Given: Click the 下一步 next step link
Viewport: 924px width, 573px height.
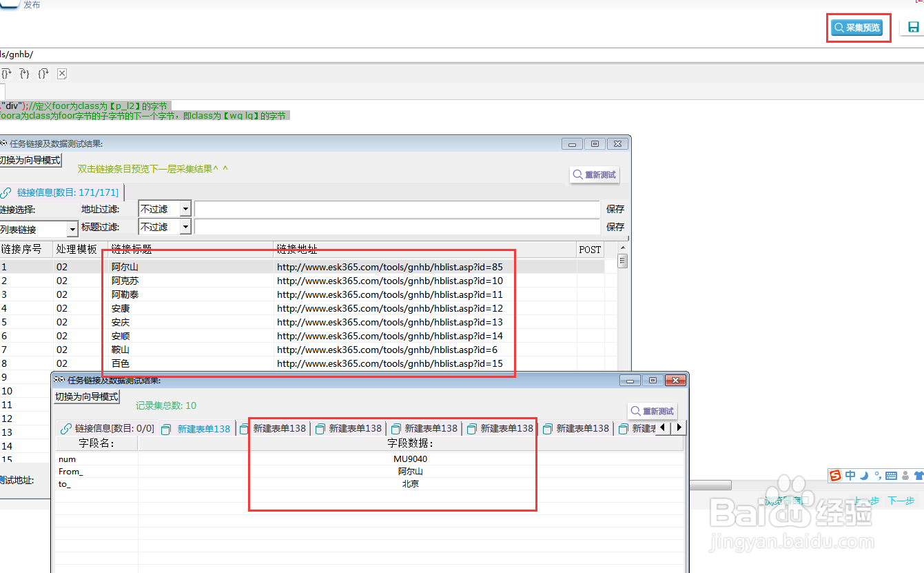Looking at the screenshot, I should 901,501.
